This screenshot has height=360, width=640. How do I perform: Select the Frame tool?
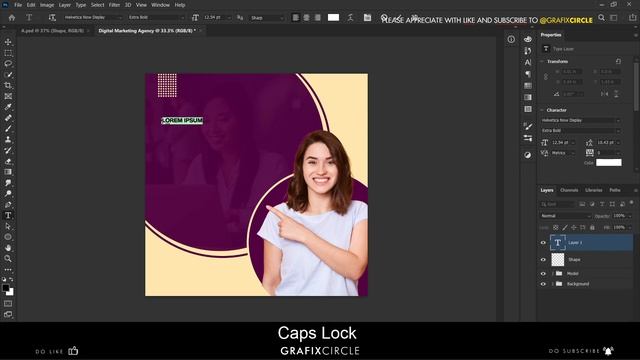[x=8, y=96]
